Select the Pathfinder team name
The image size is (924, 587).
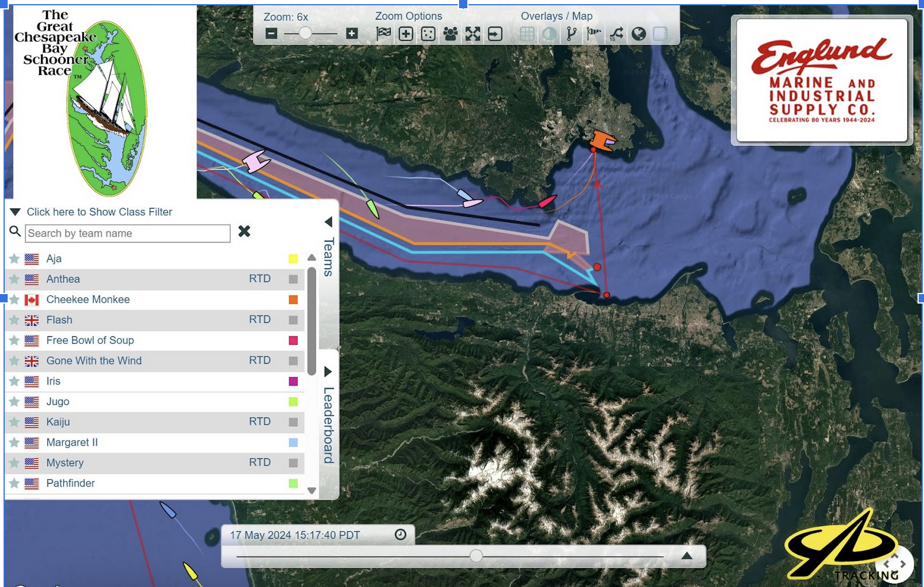[x=70, y=483]
